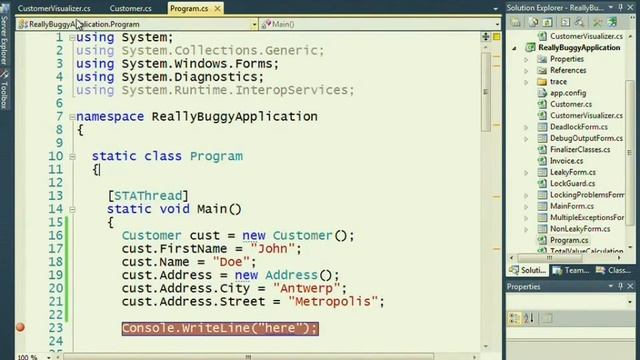This screenshot has width=640, height=360.
Task: Select LockGuard.cs in Solution Explorer
Action: (x=572, y=183)
